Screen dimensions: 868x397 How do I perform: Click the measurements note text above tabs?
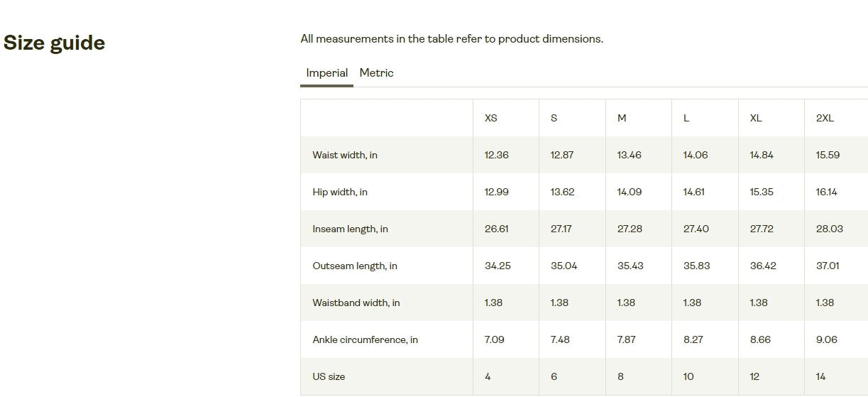(452, 39)
